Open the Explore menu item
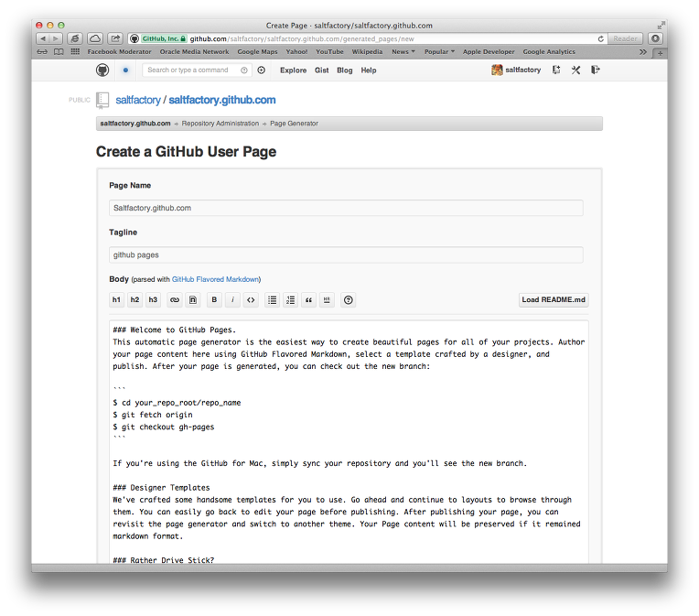Image resolution: width=699 pixels, height=616 pixels. [x=294, y=70]
